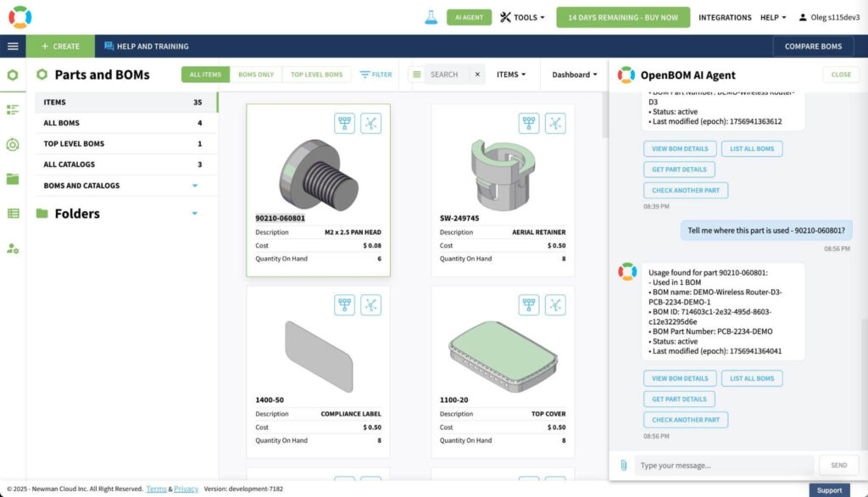This screenshot has width=868, height=497.
Task: Open HELP AND TRAINING
Action: point(147,46)
